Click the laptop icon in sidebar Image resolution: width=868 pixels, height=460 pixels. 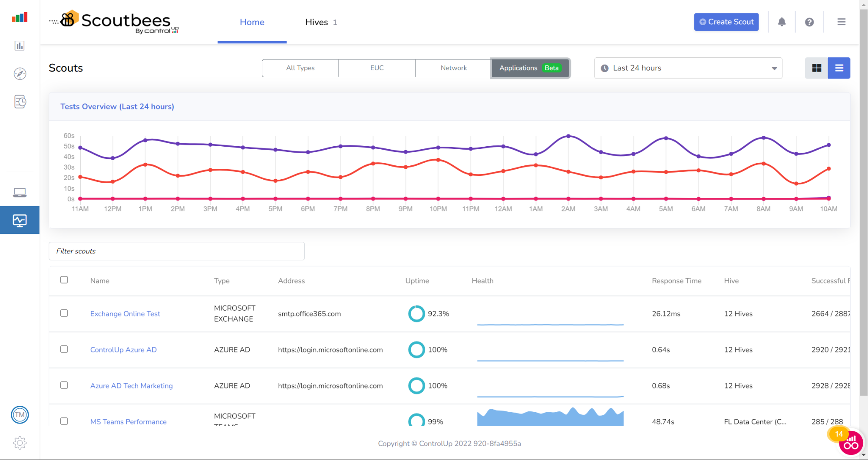coord(20,192)
